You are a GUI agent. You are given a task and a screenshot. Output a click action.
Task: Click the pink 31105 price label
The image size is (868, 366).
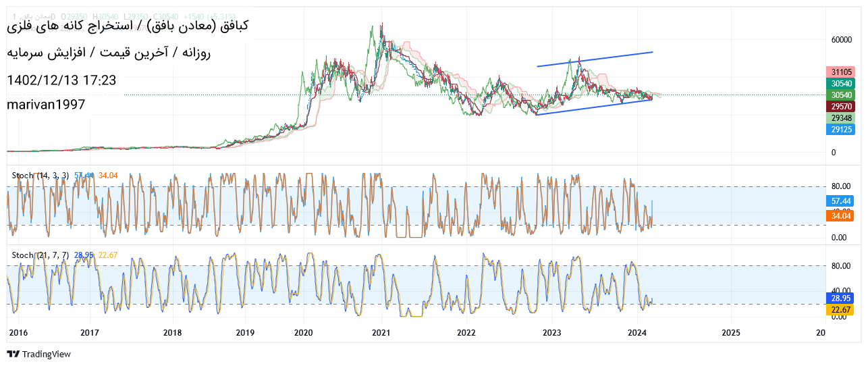840,72
